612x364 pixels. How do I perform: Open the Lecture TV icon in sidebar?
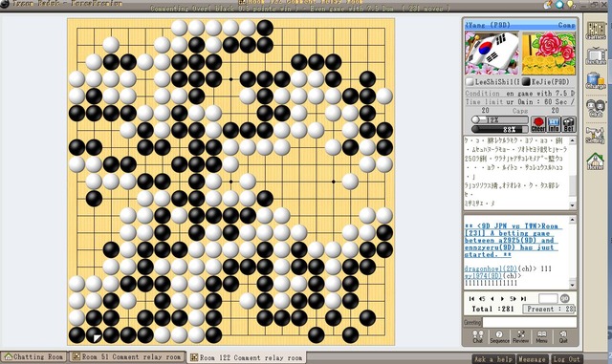[596, 55]
